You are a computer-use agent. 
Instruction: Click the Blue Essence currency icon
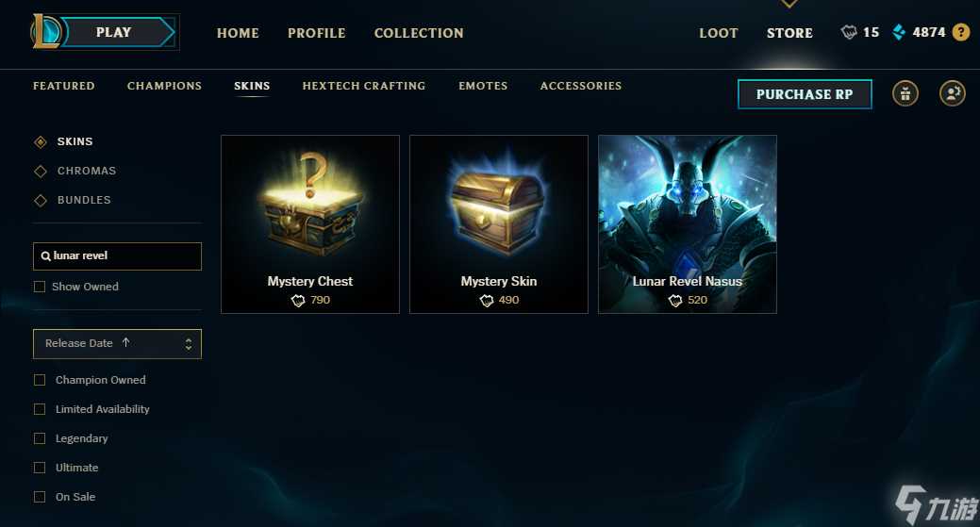[899, 32]
